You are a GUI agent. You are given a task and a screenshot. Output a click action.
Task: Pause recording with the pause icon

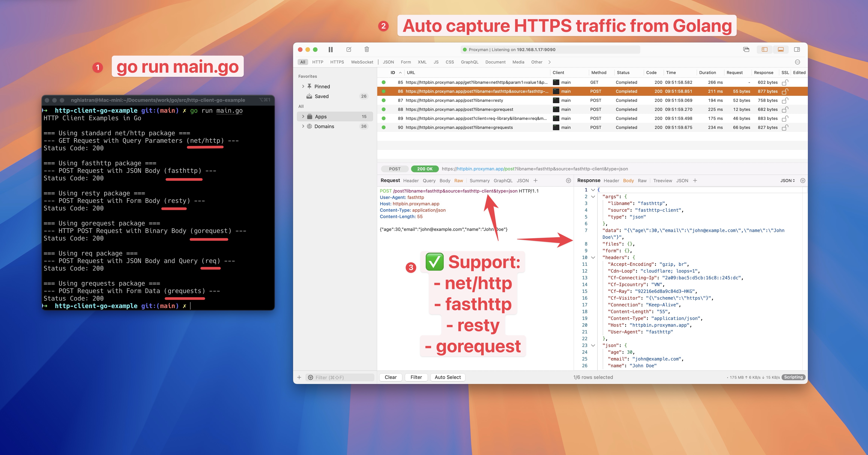(330, 50)
